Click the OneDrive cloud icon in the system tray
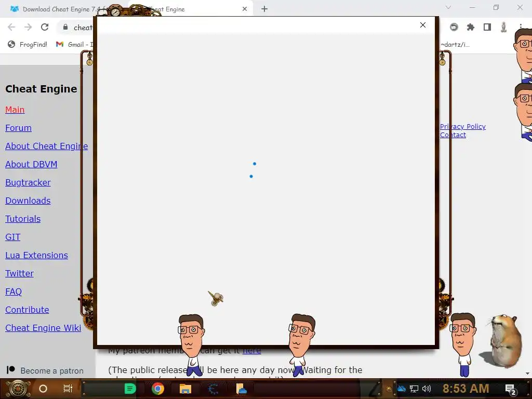This screenshot has width=532, height=399. [402, 389]
